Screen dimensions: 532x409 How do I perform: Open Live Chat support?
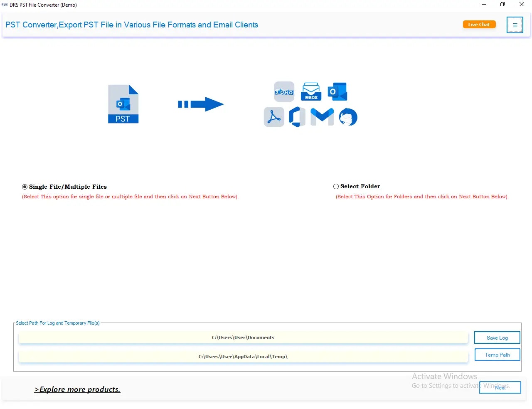pyautogui.click(x=479, y=25)
